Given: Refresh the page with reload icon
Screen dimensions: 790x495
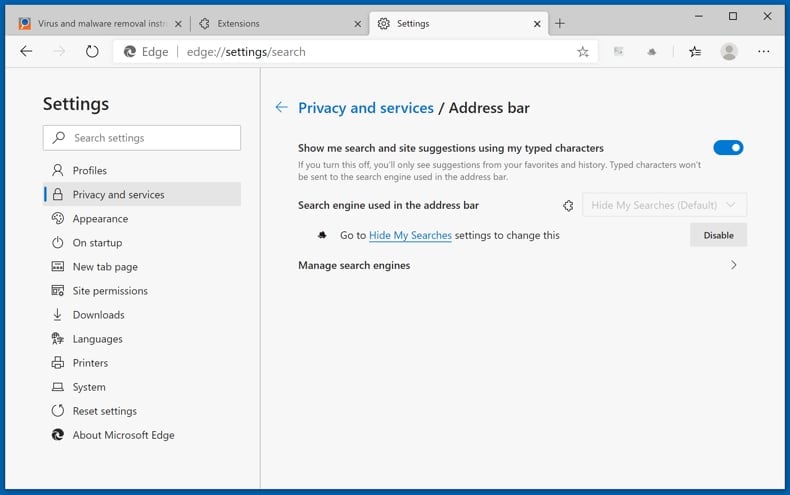Looking at the screenshot, I should coord(92,52).
